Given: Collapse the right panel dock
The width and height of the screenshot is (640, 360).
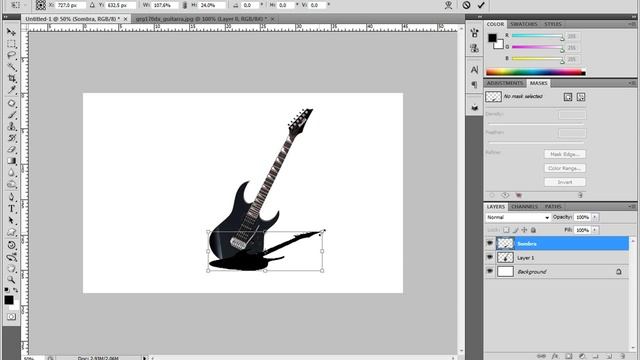Looking at the screenshot, I should click(633, 17).
